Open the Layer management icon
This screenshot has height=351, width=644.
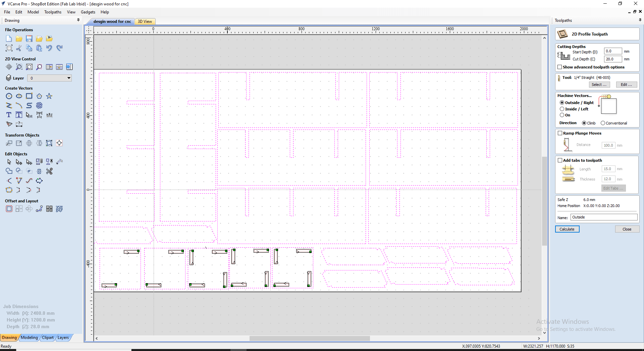pyautogui.click(x=9, y=78)
